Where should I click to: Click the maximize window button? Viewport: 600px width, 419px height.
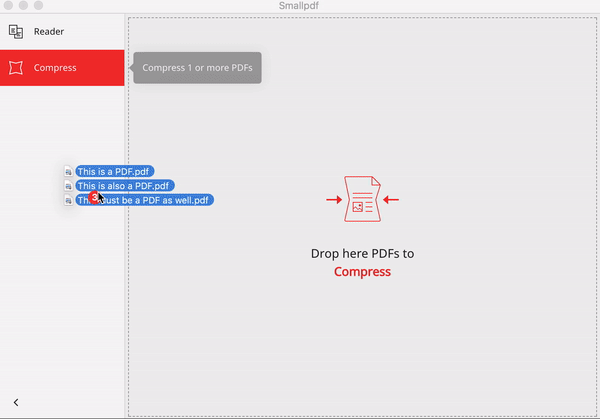pos(38,5)
